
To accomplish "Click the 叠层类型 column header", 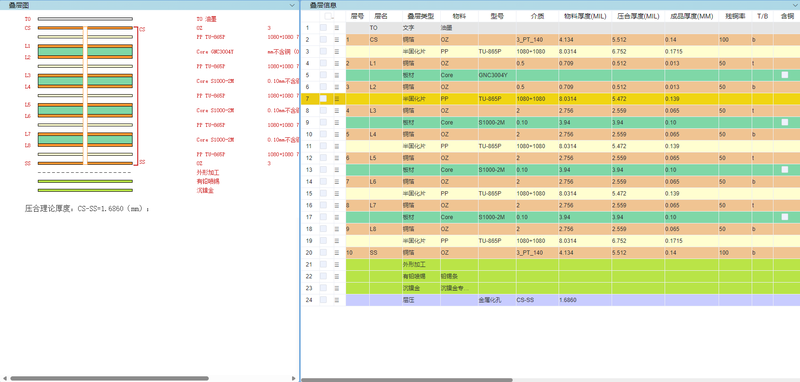I will 421,16.
